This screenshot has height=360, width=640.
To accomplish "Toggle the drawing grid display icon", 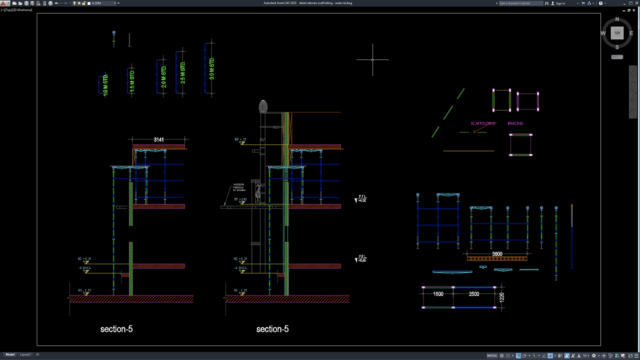I will tap(502, 356).
